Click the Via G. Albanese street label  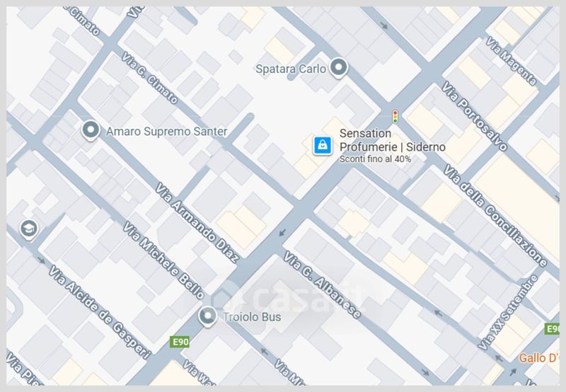322,284
